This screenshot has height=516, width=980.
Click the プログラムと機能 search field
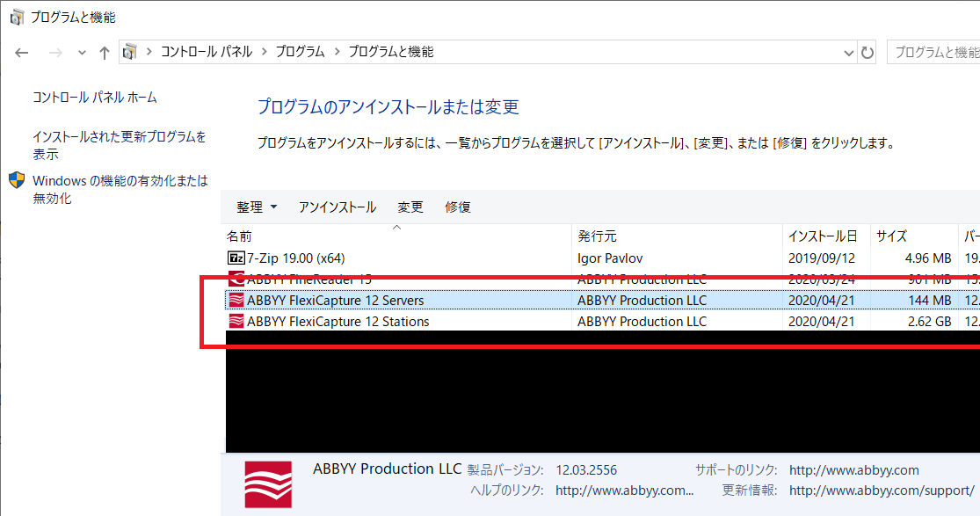coord(933,53)
